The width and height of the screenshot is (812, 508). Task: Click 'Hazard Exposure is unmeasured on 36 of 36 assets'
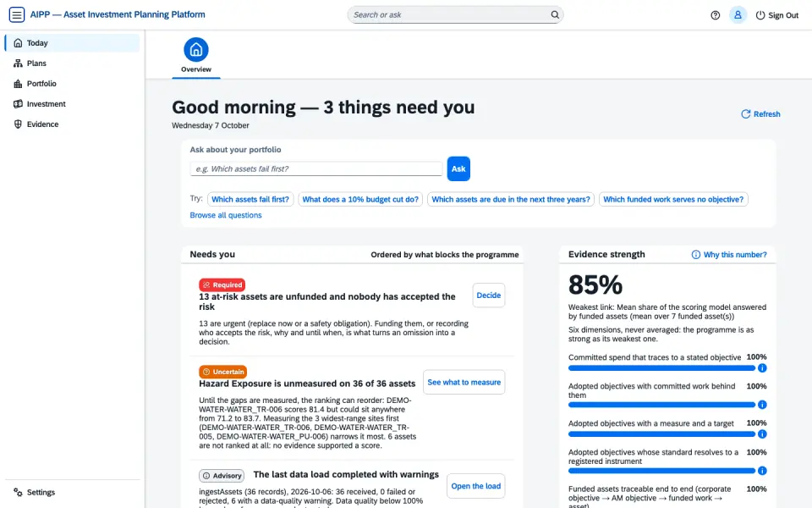(307, 384)
